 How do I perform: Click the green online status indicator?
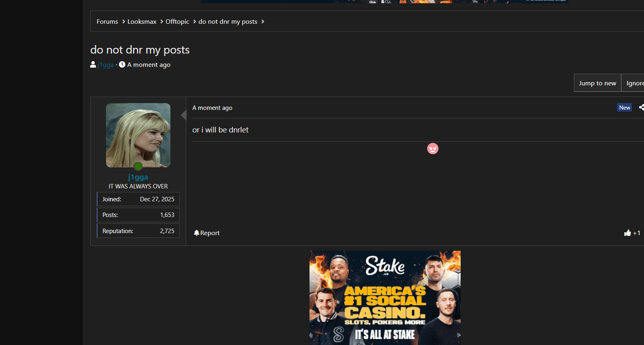point(138,166)
